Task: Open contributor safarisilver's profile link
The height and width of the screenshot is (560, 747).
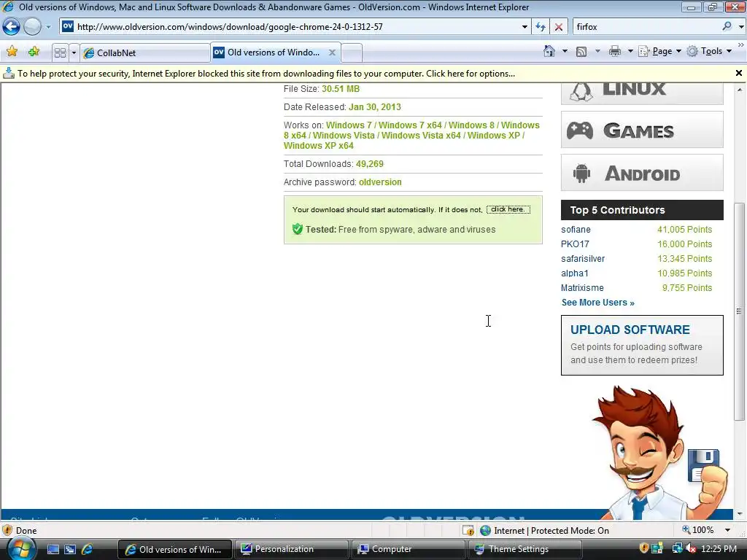Action: coord(583,259)
